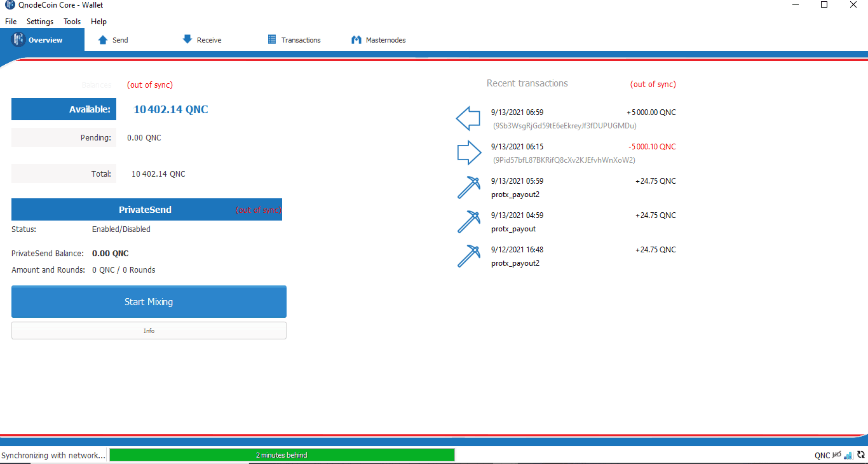Switch to the Transactions tab
This screenshot has height=464, width=868.
294,40
